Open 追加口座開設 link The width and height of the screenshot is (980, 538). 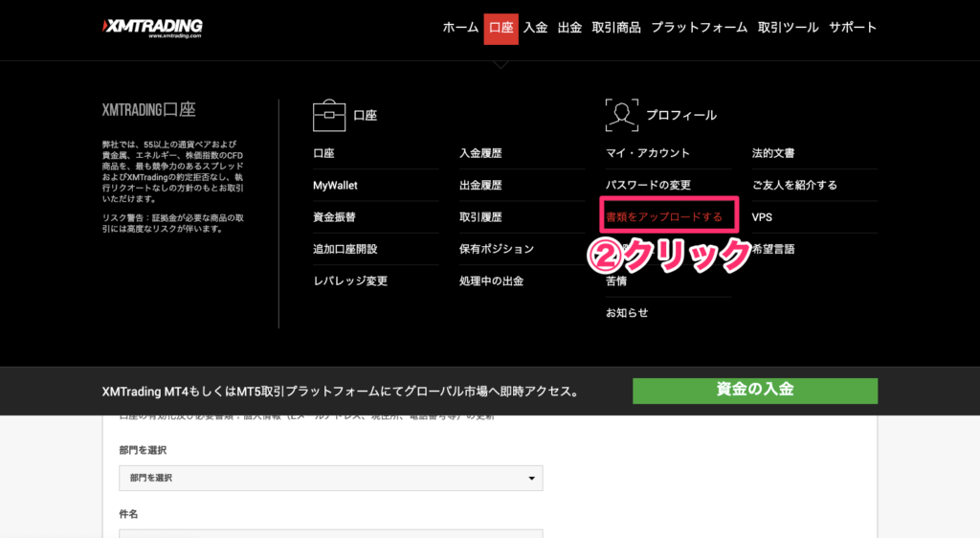(345, 249)
